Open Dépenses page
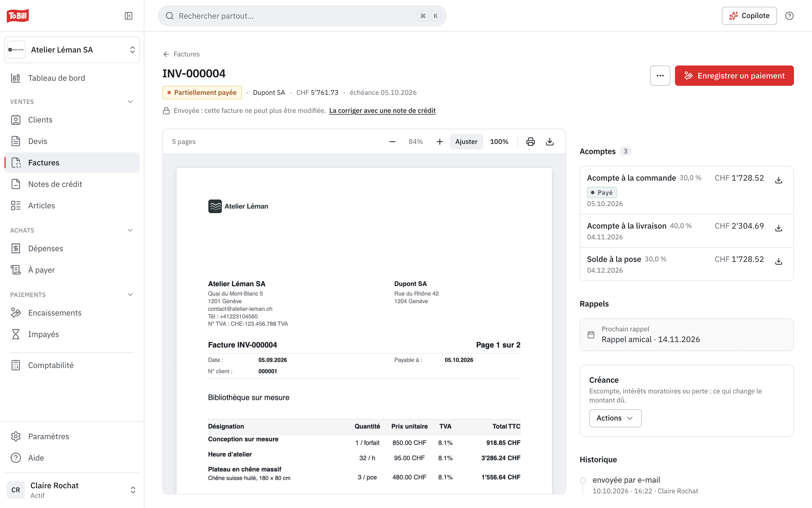 coord(72,248)
